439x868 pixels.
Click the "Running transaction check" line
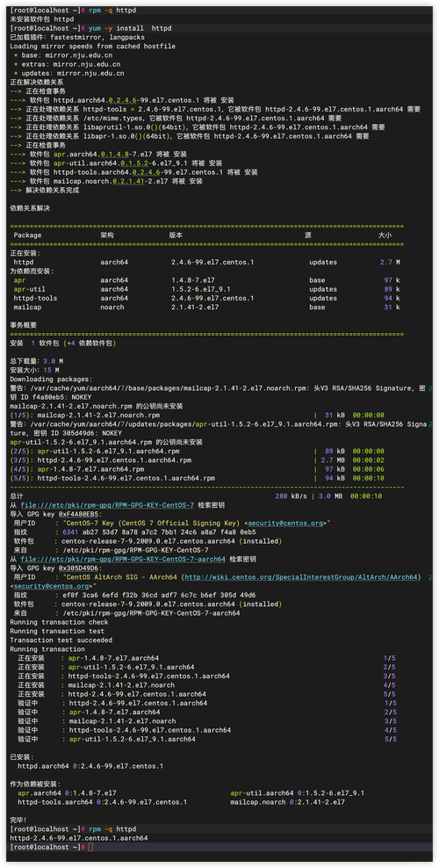(x=57, y=622)
